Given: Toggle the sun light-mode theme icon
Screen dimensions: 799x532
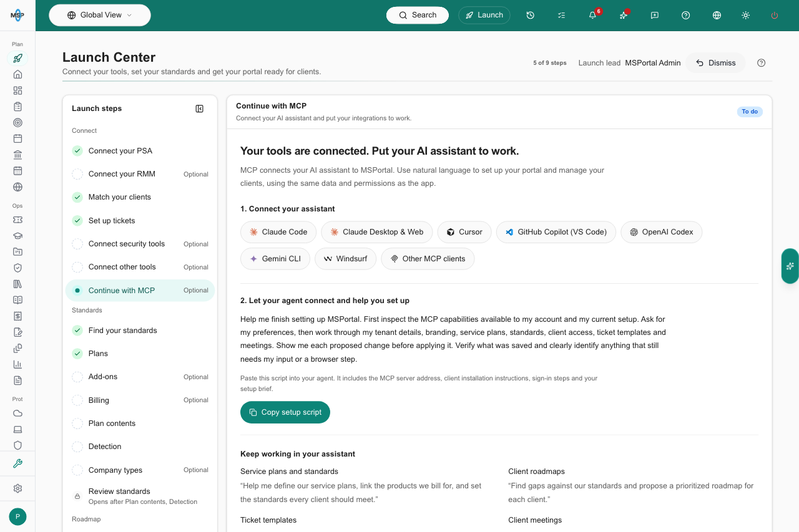Looking at the screenshot, I should tap(745, 15).
